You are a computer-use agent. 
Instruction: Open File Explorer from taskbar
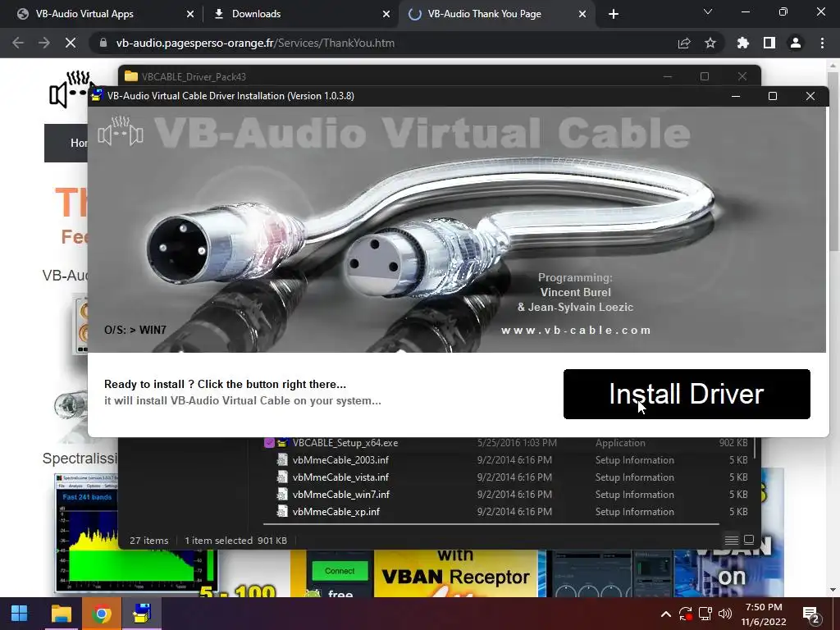point(61,614)
